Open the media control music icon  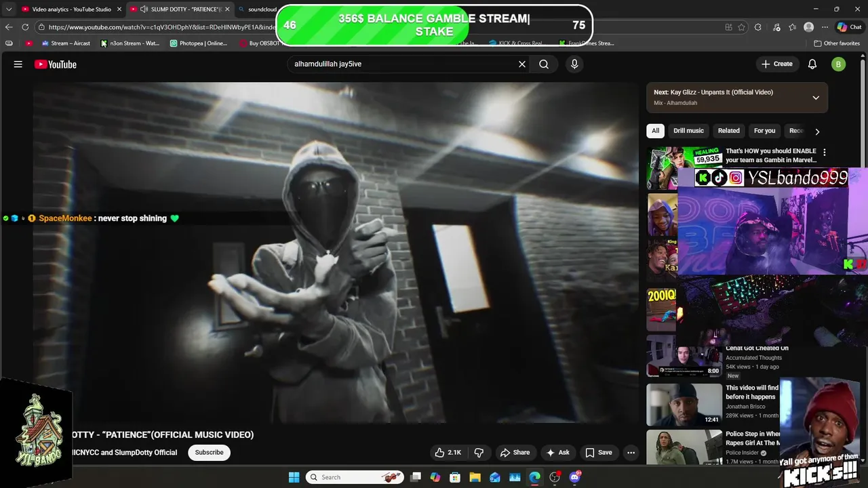[x=776, y=27]
